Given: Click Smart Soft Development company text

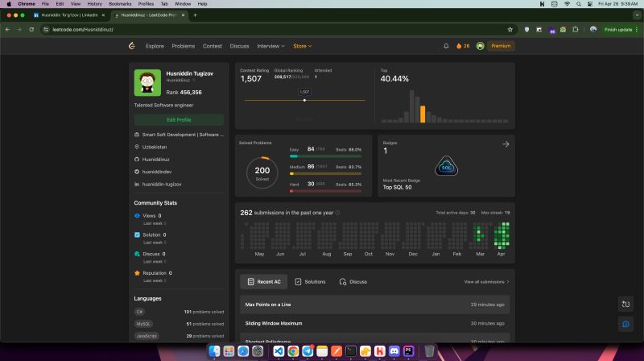Looking at the screenshot, I should (x=183, y=135).
